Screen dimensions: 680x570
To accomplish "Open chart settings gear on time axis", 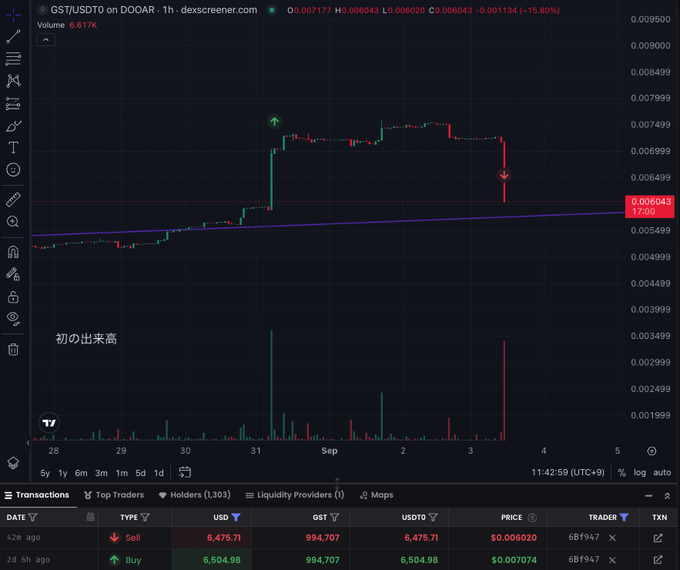I will pyautogui.click(x=651, y=451).
